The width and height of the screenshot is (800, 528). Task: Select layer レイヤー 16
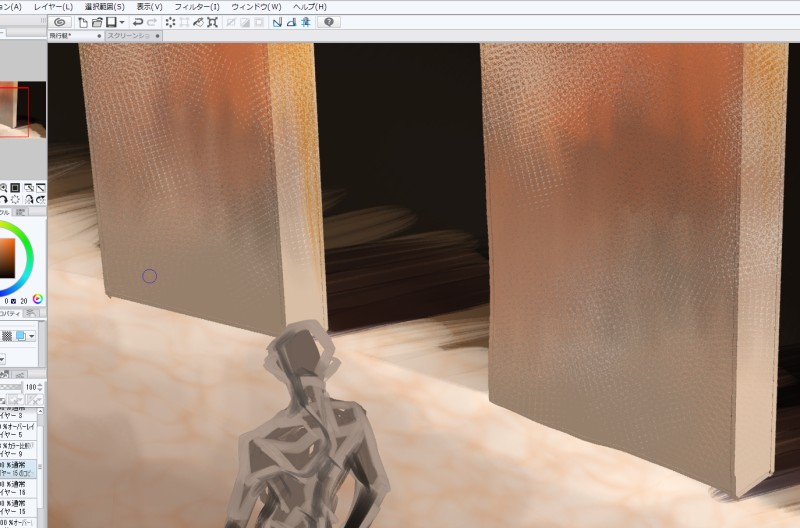coord(18,488)
